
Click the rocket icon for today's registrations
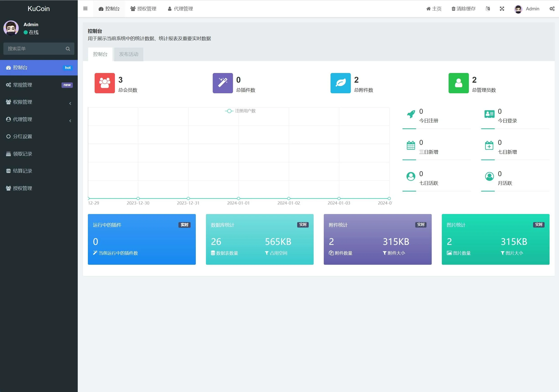point(411,114)
